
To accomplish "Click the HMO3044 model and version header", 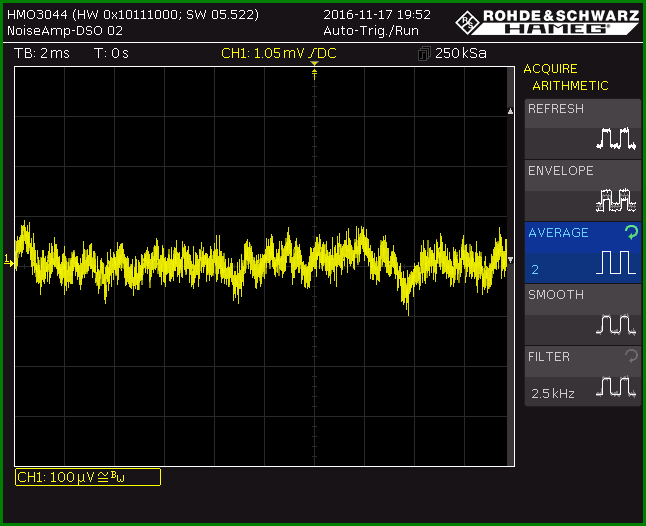I will point(133,15).
